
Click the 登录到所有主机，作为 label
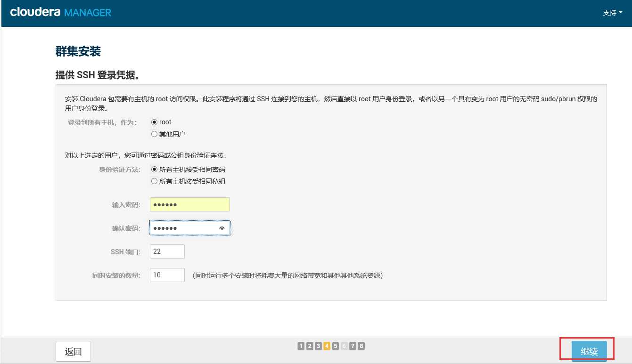[102, 122]
